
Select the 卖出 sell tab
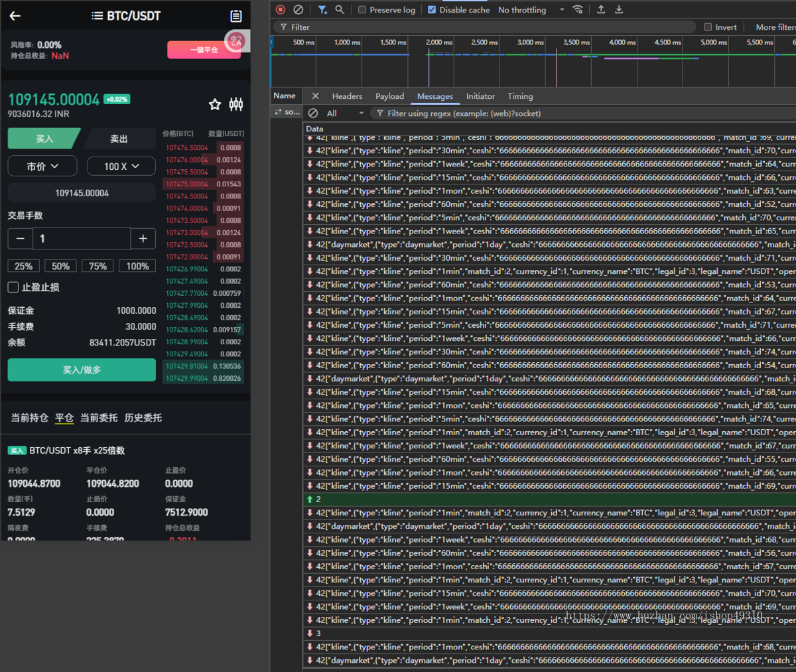coord(119,139)
